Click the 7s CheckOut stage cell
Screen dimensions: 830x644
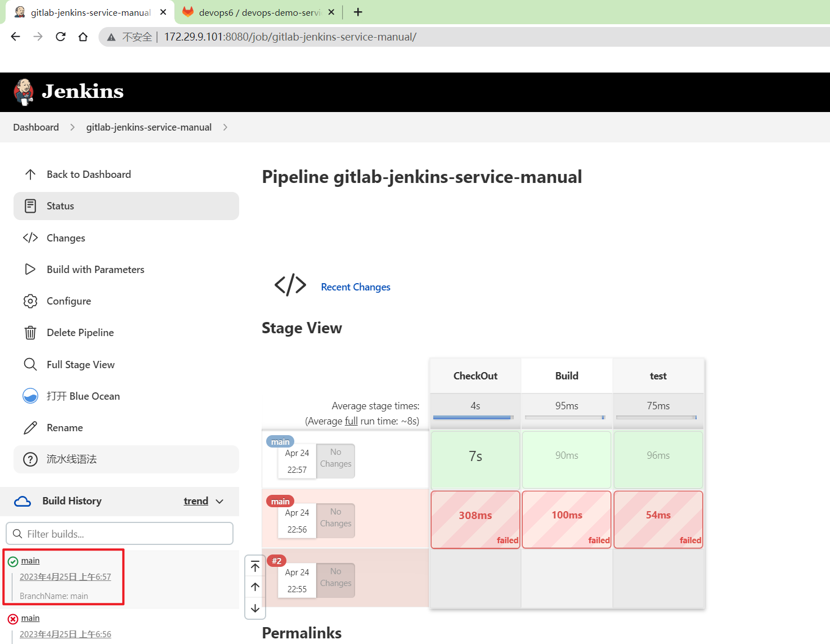(x=475, y=459)
